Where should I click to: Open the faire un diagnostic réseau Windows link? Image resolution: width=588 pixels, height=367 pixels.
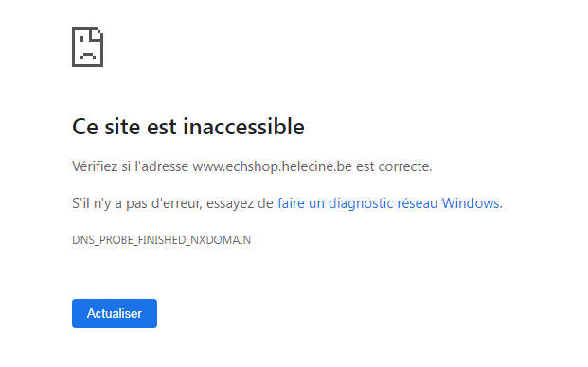click(388, 203)
